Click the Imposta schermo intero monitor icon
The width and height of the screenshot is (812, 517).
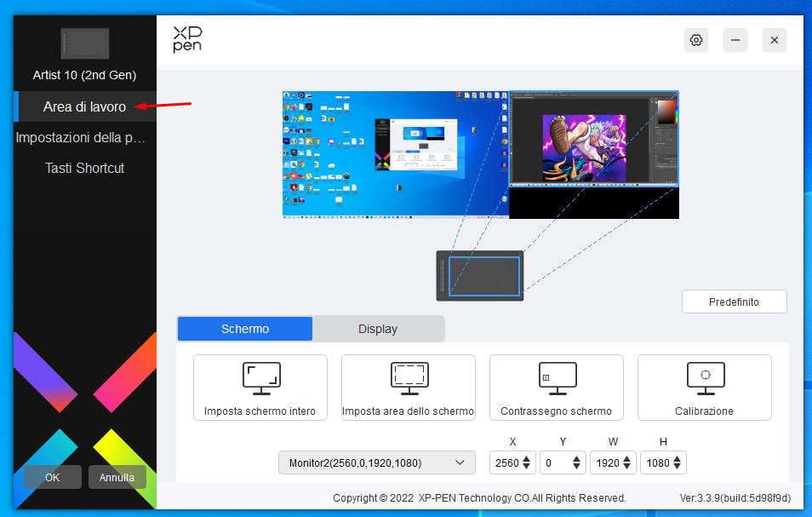(260, 377)
